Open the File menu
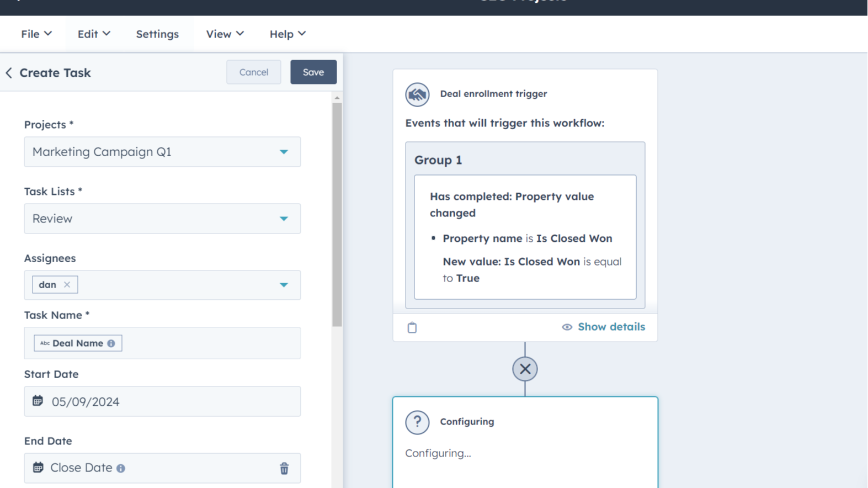 tap(36, 34)
